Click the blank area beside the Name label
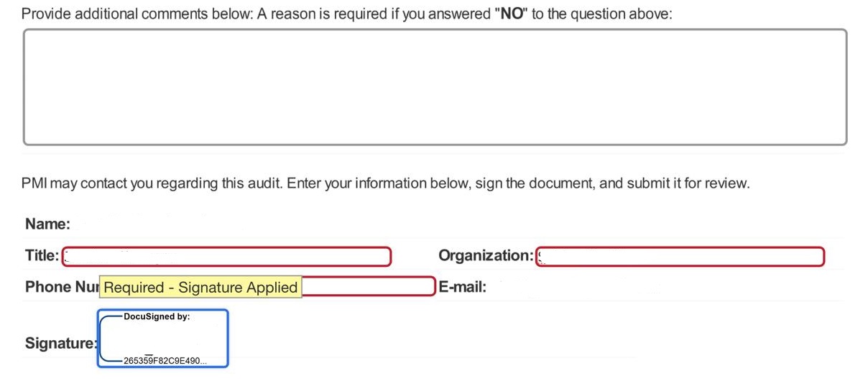Screen dimensions: 868x379 (x=216, y=224)
